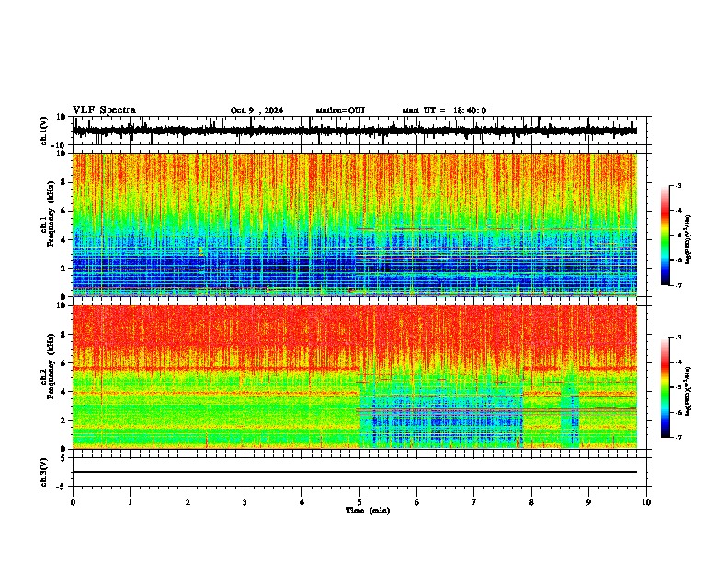Click the ch.1 color bar log(PSD) label

(x=688, y=240)
